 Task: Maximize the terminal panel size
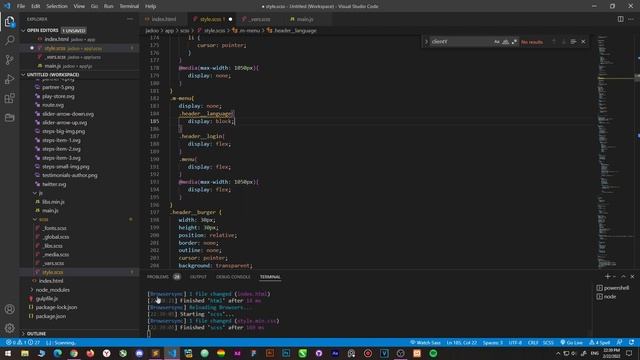coord(623,277)
